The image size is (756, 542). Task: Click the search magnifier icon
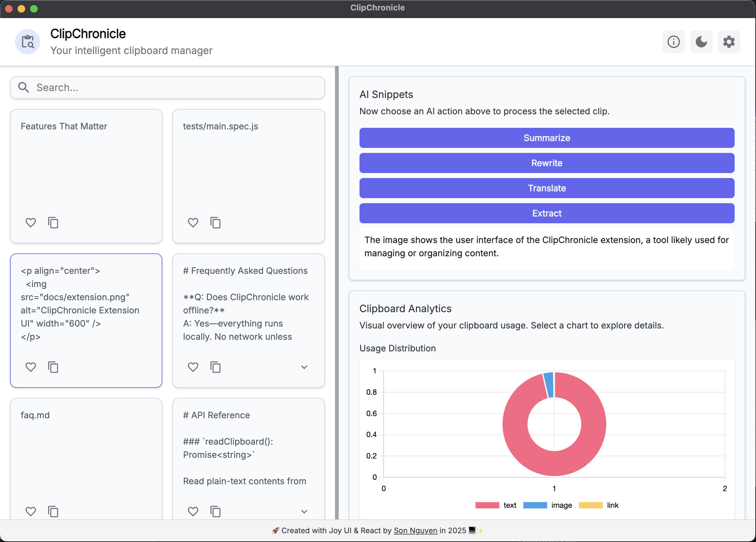(x=23, y=87)
